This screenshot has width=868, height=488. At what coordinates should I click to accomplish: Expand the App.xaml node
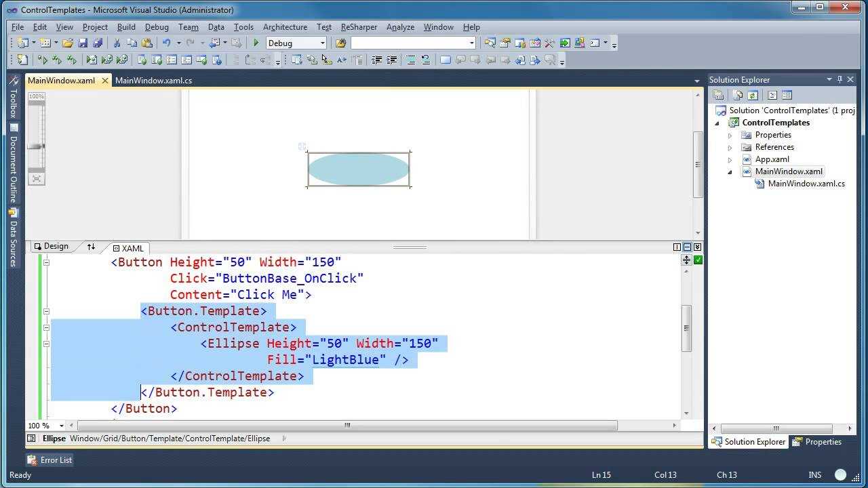coord(730,159)
